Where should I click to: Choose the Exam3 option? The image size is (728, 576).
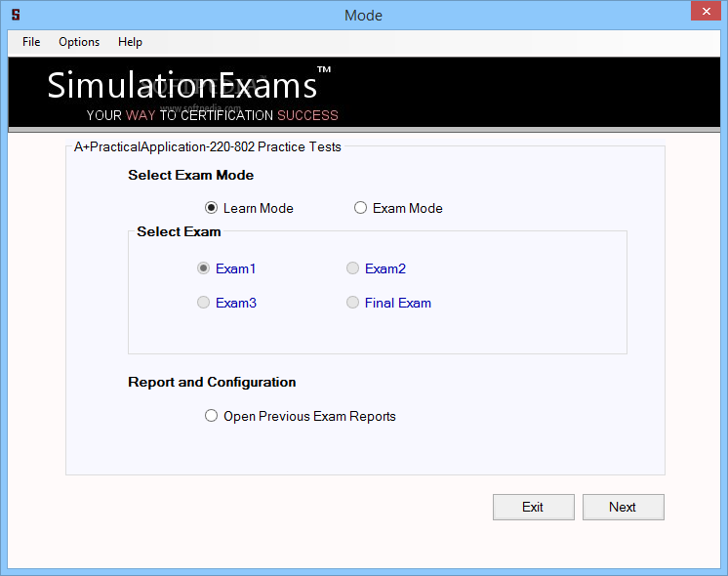226,303
